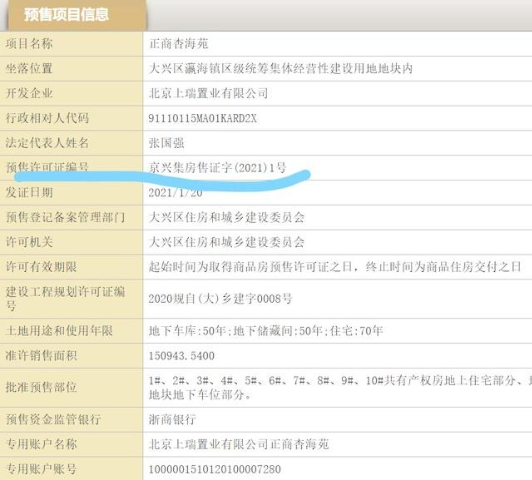The image size is (532, 480).
Task: Select developer 北京上瑞置业有限公司 text
Action: point(208,93)
